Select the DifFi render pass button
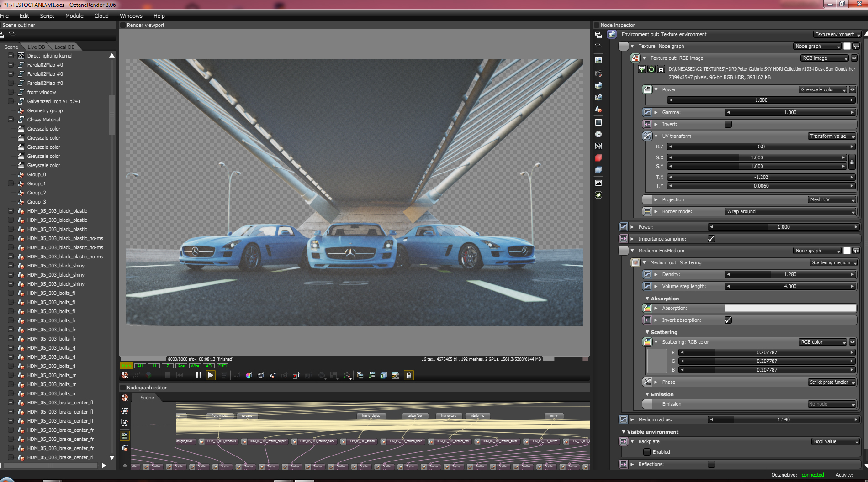Screen dimensions: 868x482 222,366
